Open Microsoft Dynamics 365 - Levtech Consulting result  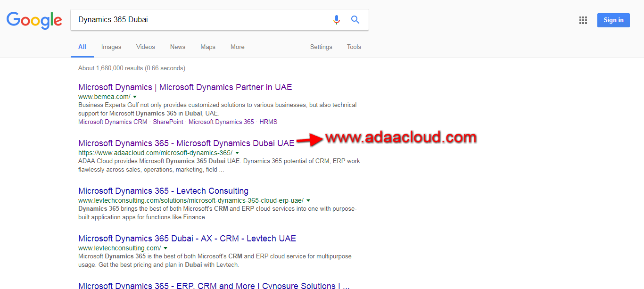tap(163, 191)
